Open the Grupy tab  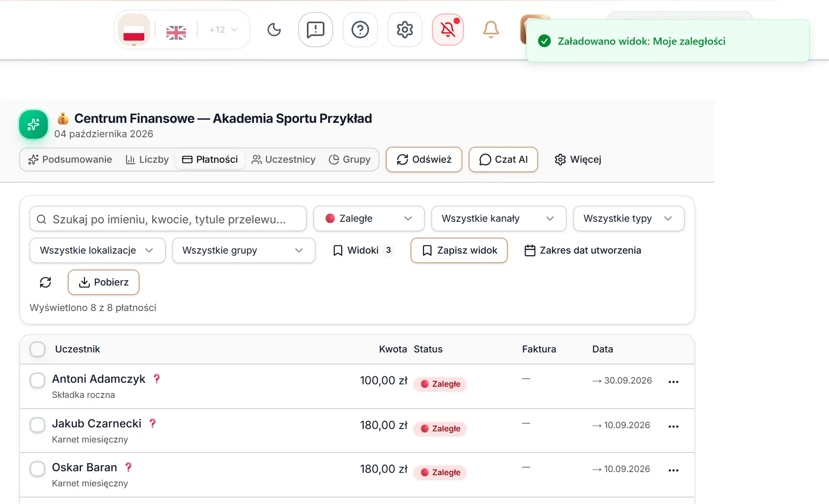[x=350, y=160]
